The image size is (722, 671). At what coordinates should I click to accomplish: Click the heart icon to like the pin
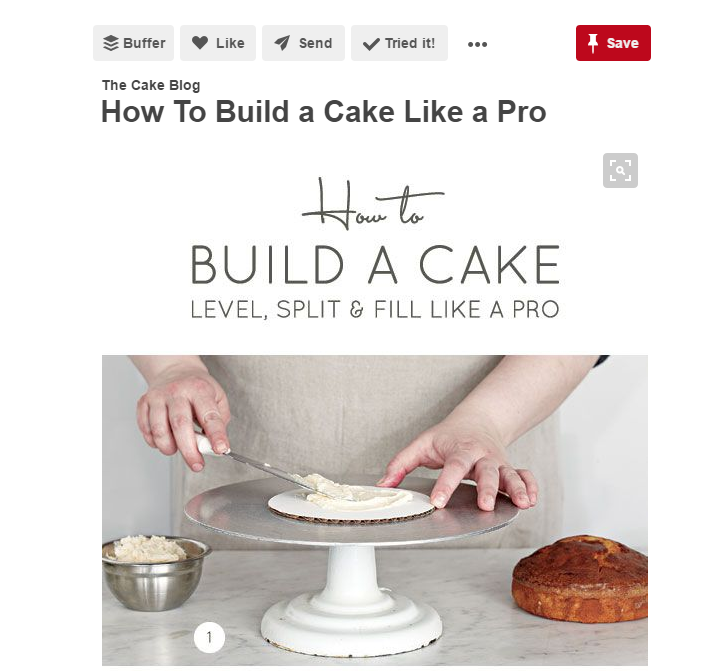pyautogui.click(x=200, y=43)
